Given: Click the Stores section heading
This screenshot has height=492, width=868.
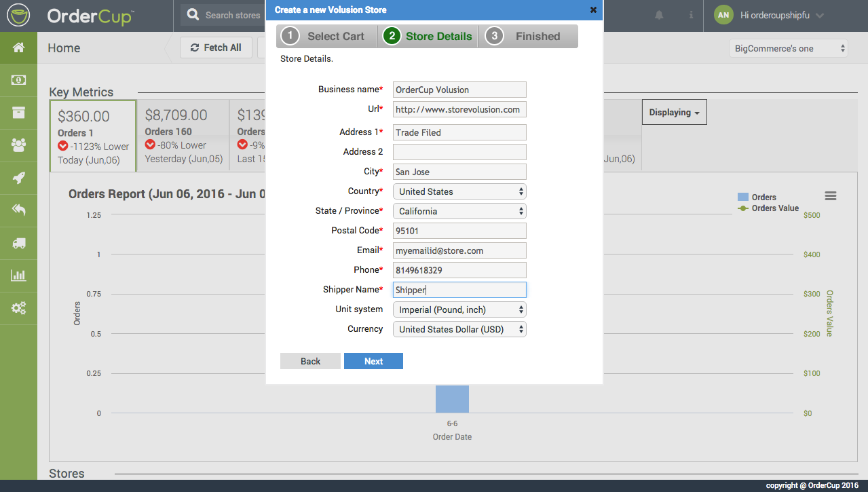Looking at the screenshot, I should point(67,473).
